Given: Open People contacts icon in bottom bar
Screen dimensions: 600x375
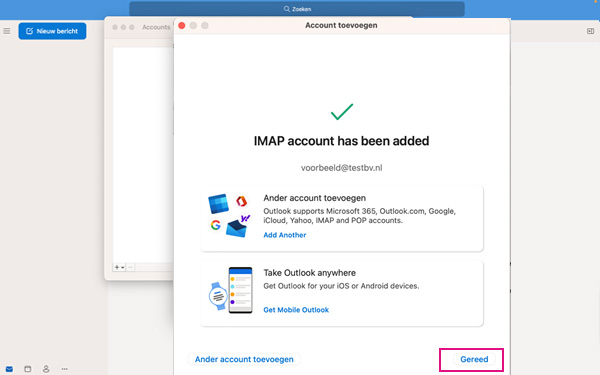Looking at the screenshot, I should [46, 369].
